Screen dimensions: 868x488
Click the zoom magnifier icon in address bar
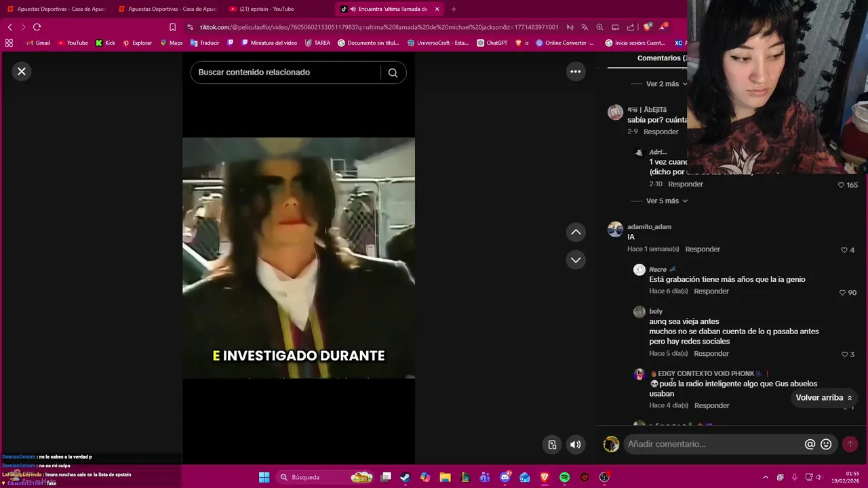tap(599, 27)
